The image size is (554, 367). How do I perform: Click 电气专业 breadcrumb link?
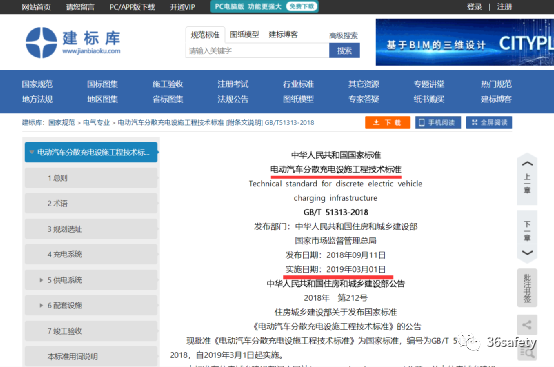click(96, 123)
